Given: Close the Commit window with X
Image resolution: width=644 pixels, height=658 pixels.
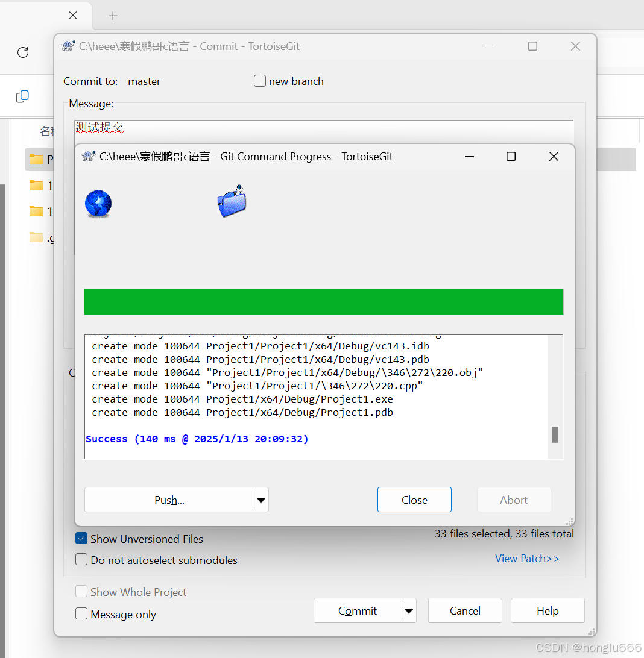Looking at the screenshot, I should pyautogui.click(x=576, y=46).
